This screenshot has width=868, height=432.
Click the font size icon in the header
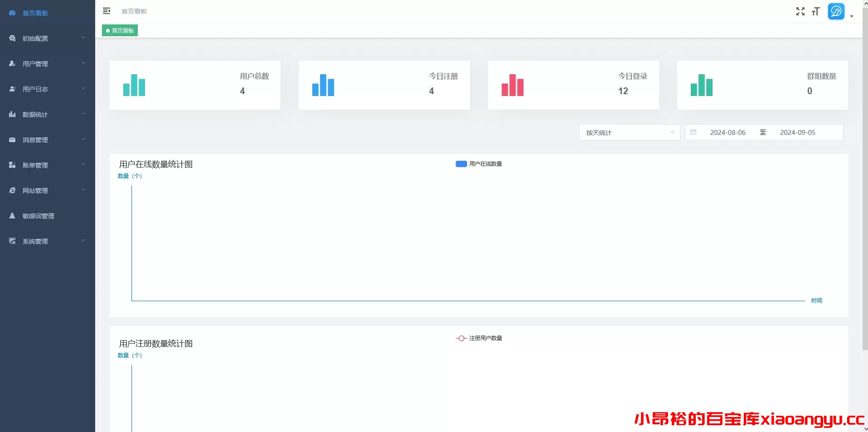[816, 11]
